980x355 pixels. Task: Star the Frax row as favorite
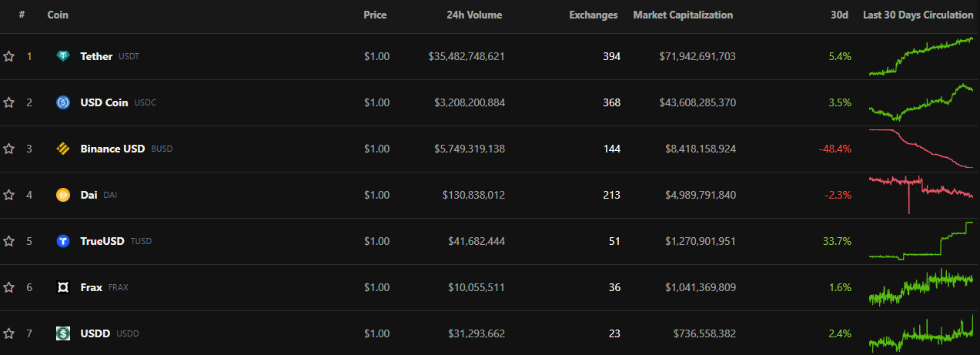click(9, 287)
